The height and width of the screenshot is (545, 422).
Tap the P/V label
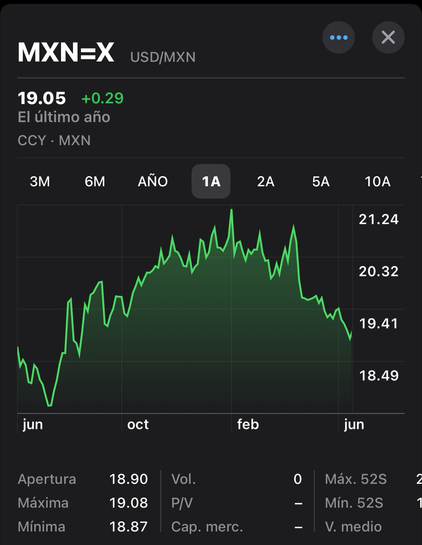point(182,503)
